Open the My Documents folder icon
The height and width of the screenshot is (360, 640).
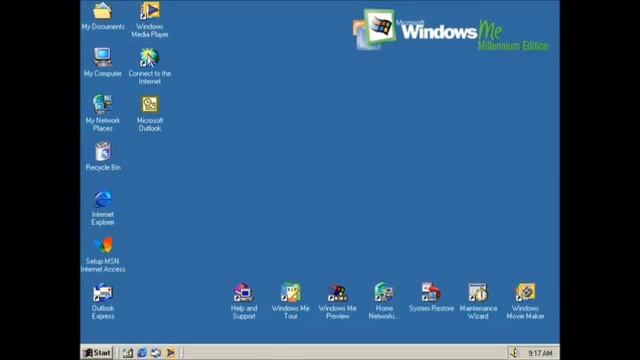[102, 11]
